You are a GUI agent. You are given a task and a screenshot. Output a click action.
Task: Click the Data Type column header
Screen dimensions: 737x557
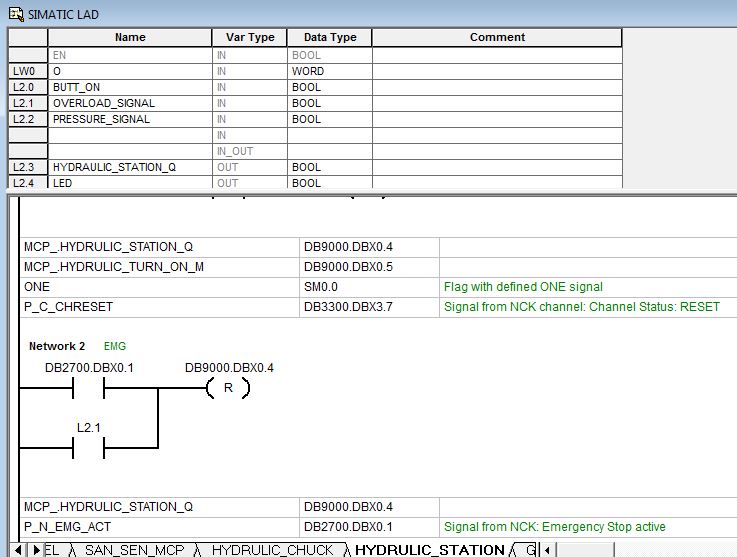(x=329, y=37)
